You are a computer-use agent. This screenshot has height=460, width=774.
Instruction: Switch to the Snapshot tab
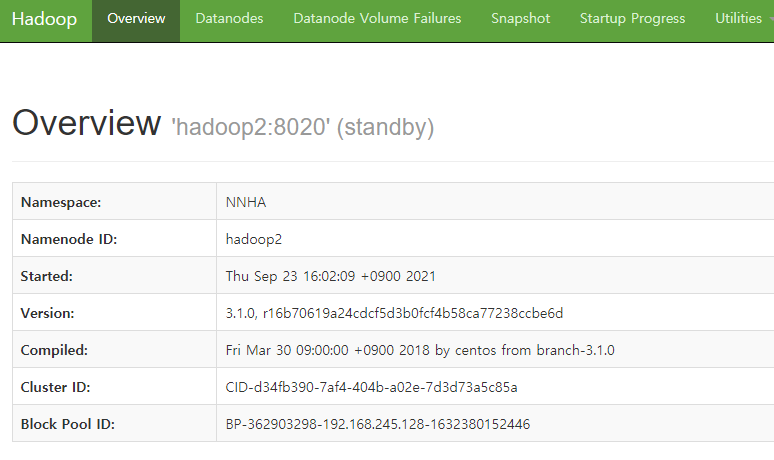pos(520,19)
